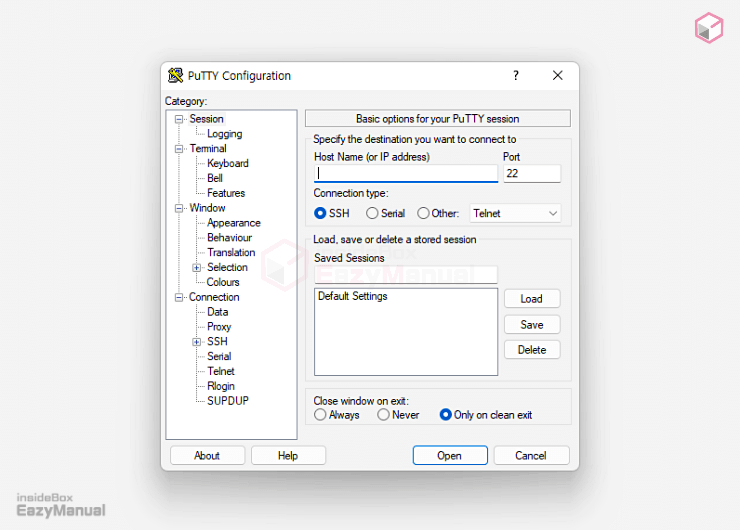Open the Logging category
The height and width of the screenshot is (530, 740).
[225, 134]
